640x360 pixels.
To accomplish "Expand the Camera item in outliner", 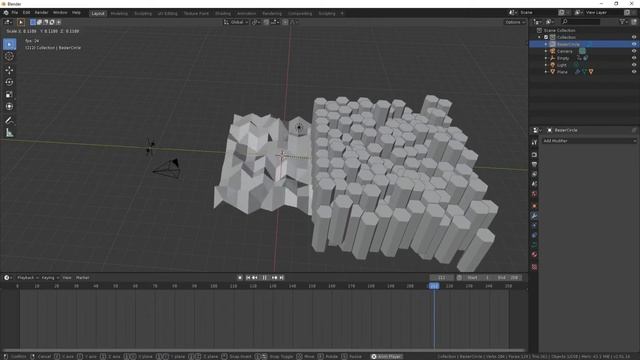I will pyautogui.click(x=546, y=51).
